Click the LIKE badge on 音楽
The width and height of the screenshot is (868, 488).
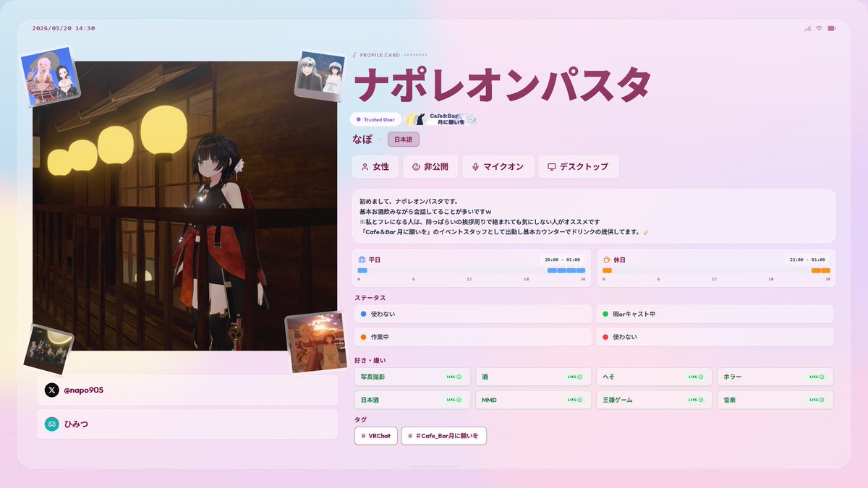click(x=816, y=400)
